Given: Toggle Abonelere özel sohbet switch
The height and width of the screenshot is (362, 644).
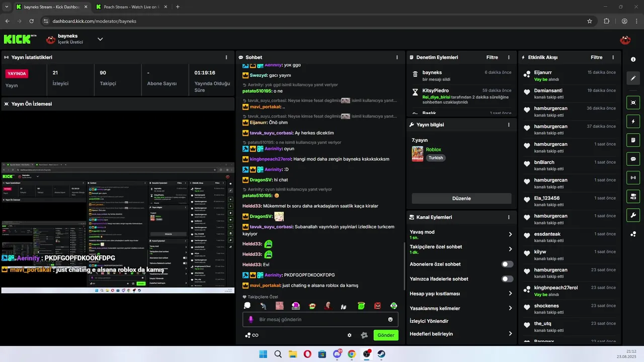Looking at the screenshot, I should (x=507, y=264).
